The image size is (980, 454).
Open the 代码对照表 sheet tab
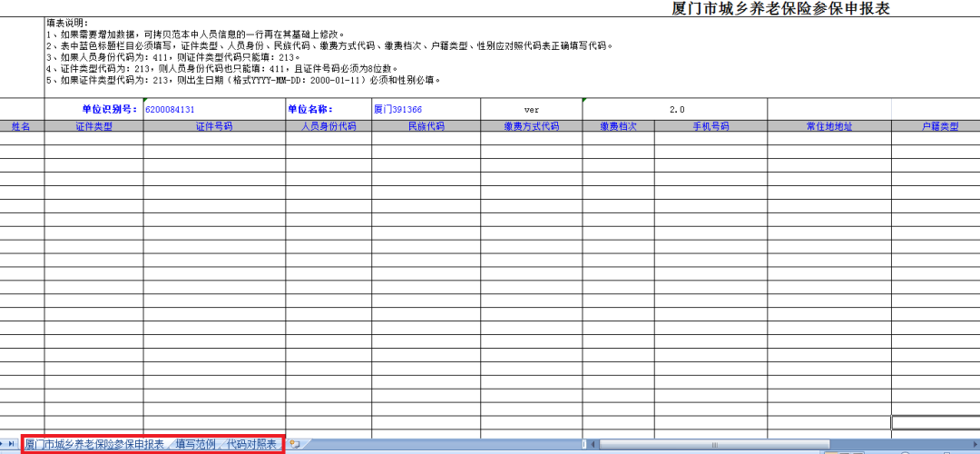click(x=251, y=444)
